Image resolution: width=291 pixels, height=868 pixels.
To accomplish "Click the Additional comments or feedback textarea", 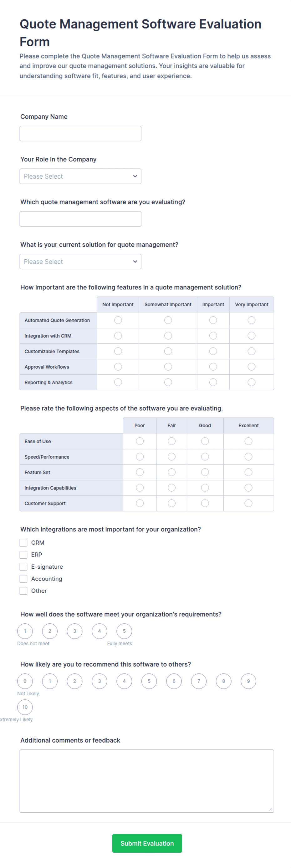I will 147,781.
